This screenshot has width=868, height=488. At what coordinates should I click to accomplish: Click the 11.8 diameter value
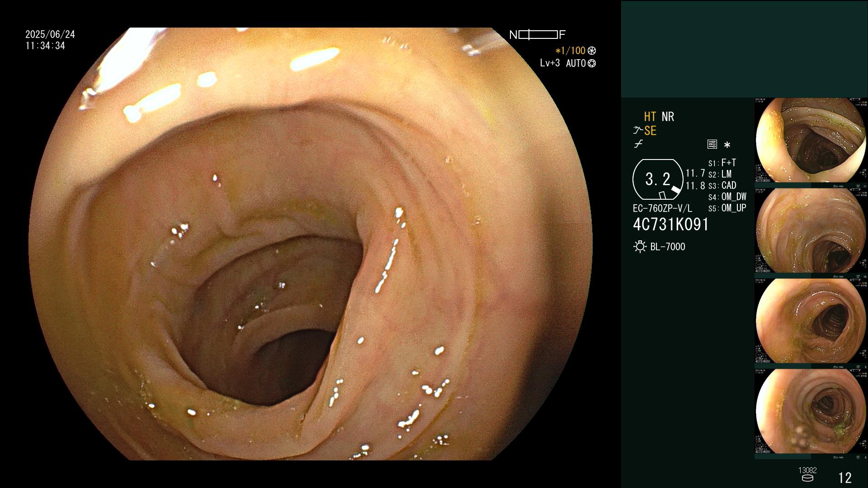[x=695, y=186]
